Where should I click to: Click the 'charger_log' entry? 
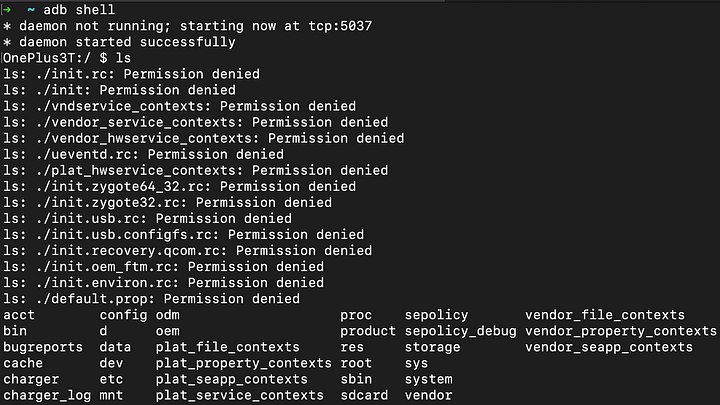tap(47, 395)
